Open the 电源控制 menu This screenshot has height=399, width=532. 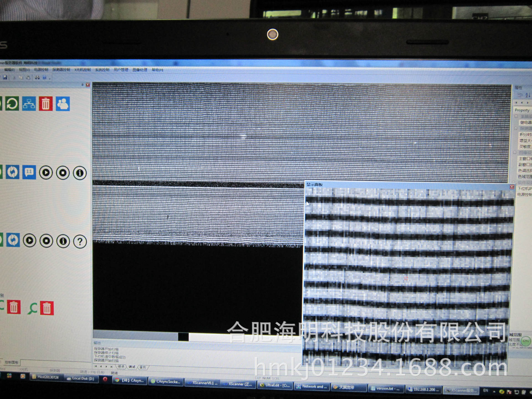pos(41,70)
